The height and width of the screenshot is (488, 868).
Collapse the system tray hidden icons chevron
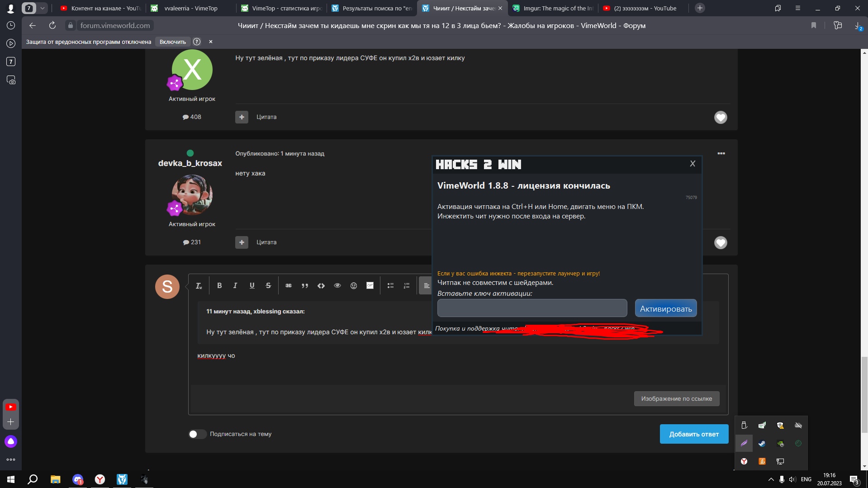(771, 479)
